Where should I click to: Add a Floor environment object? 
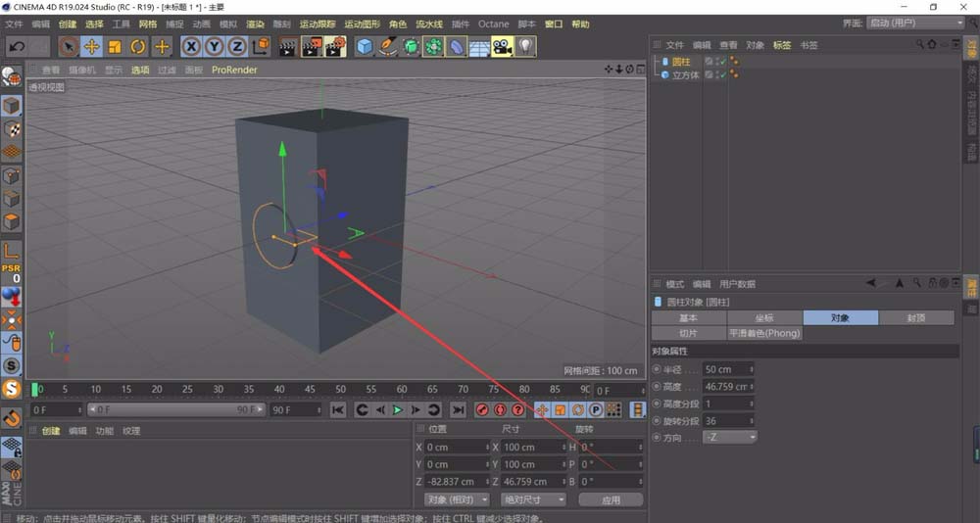[479, 47]
